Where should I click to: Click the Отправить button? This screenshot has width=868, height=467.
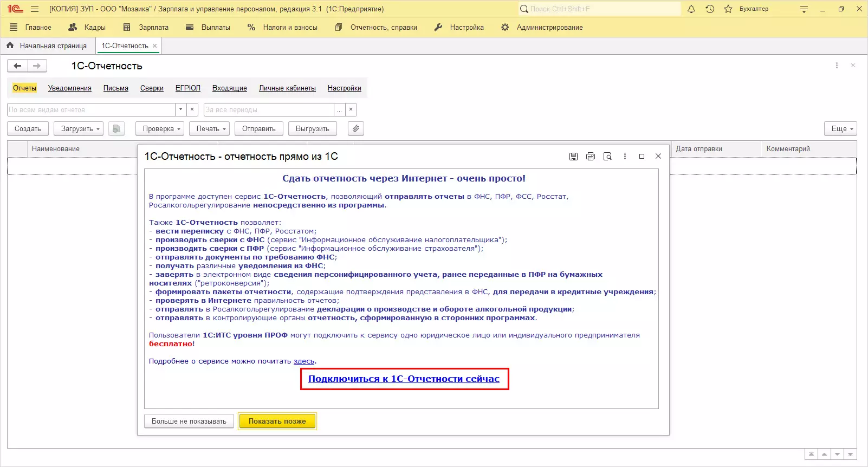tap(259, 128)
